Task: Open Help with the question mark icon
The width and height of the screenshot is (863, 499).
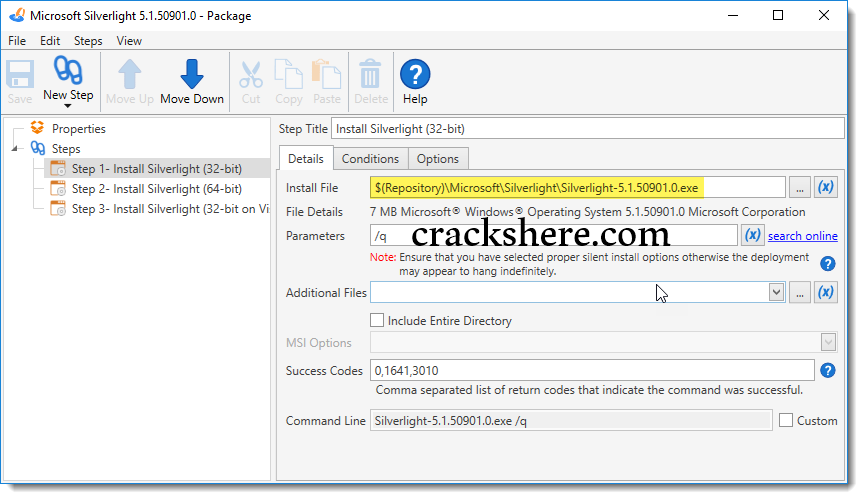Action: tap(415, 74)
